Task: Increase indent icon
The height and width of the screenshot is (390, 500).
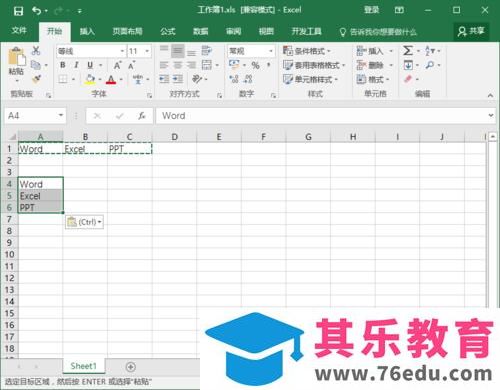Action: tap(178, 79)
